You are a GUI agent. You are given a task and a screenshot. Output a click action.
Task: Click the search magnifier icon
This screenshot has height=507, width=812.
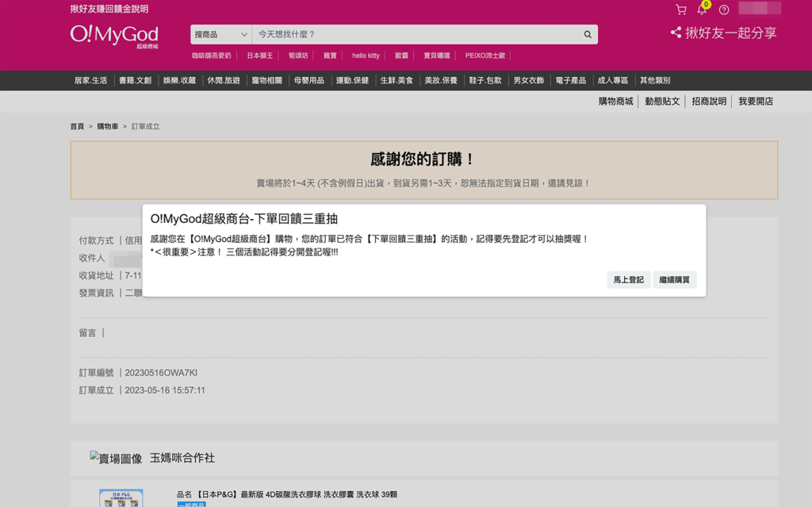[x=588, y=34]
